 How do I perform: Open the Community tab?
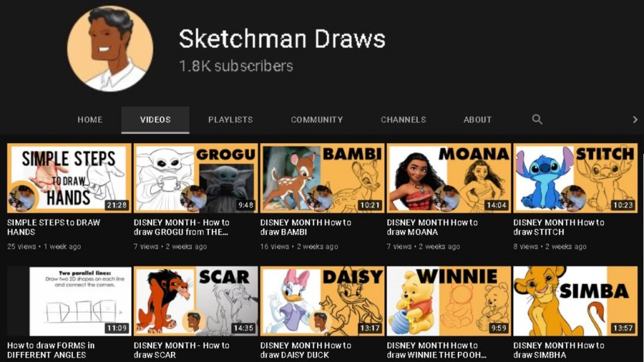point(317,120)
